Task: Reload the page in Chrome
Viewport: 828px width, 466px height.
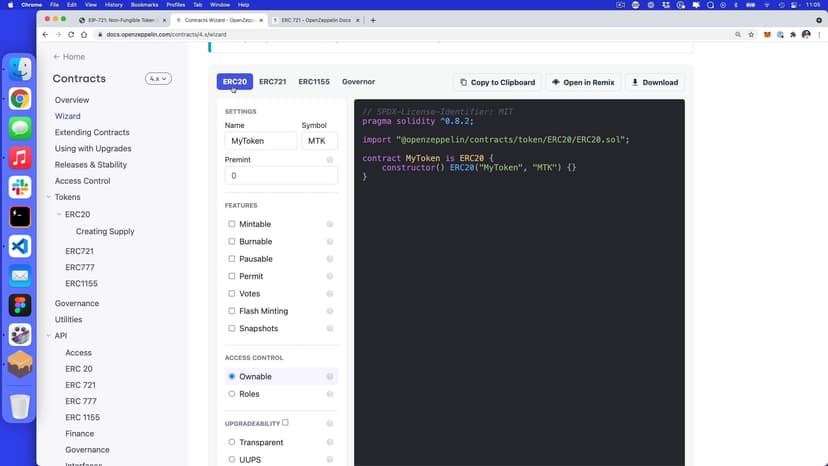Action: [x=70, y=34]
